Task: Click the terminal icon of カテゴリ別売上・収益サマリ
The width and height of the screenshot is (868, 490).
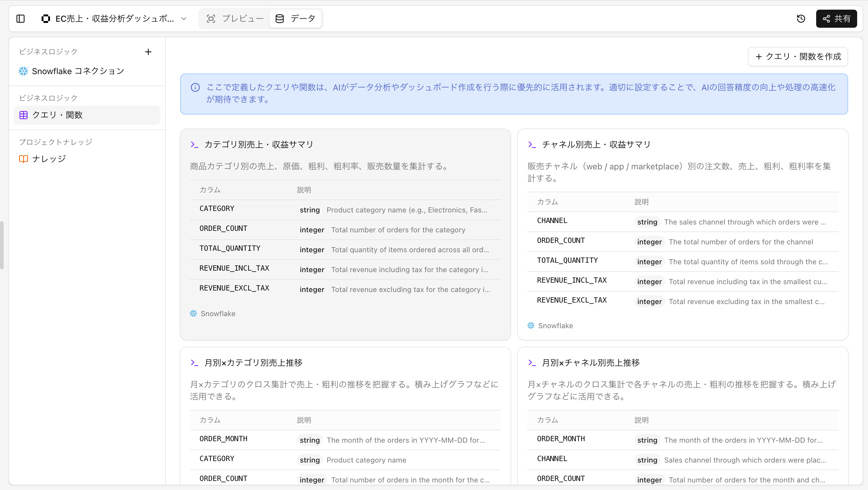Action: 194,145
